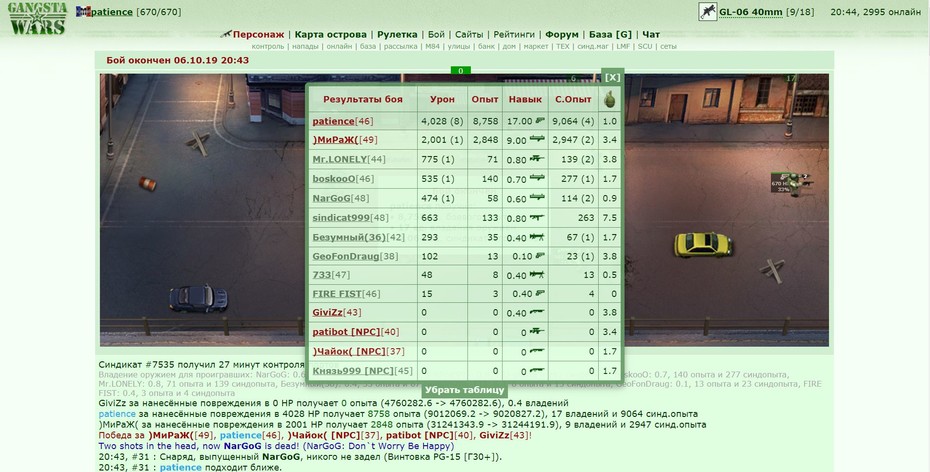The width and height of the screenshot is (930, 472).
Task: Click the orange barrel on the street
Action: coord(148,184)
